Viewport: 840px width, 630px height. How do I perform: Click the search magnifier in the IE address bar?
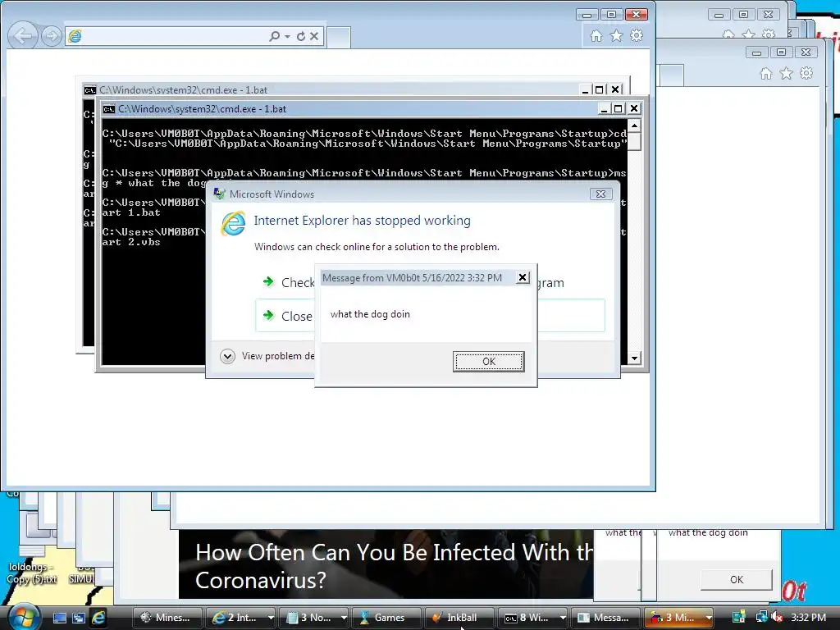click(274, 36)
